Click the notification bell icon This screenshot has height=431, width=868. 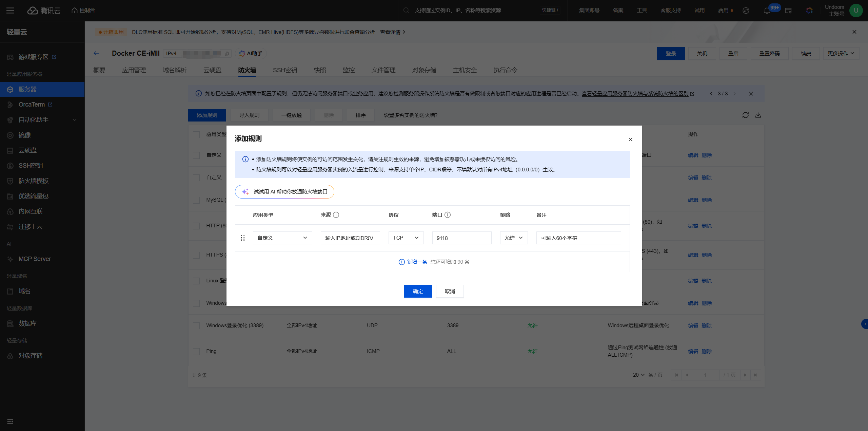[x=767, y=11]
